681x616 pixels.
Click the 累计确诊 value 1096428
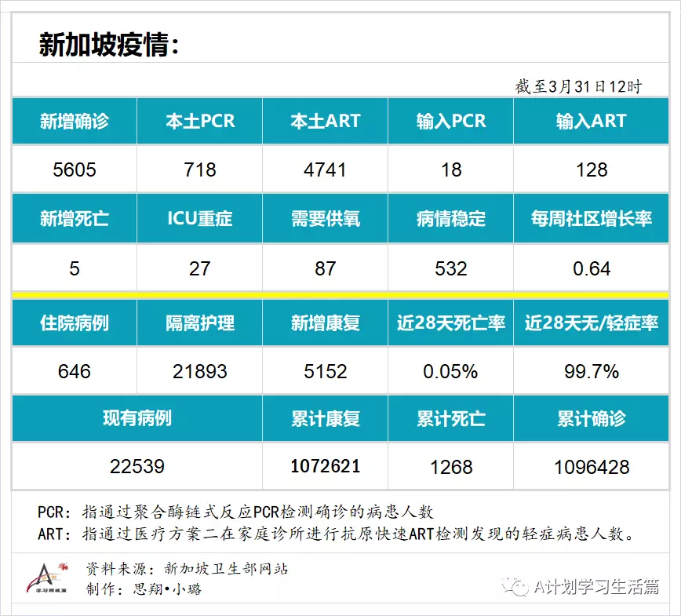tap(594, 465)
